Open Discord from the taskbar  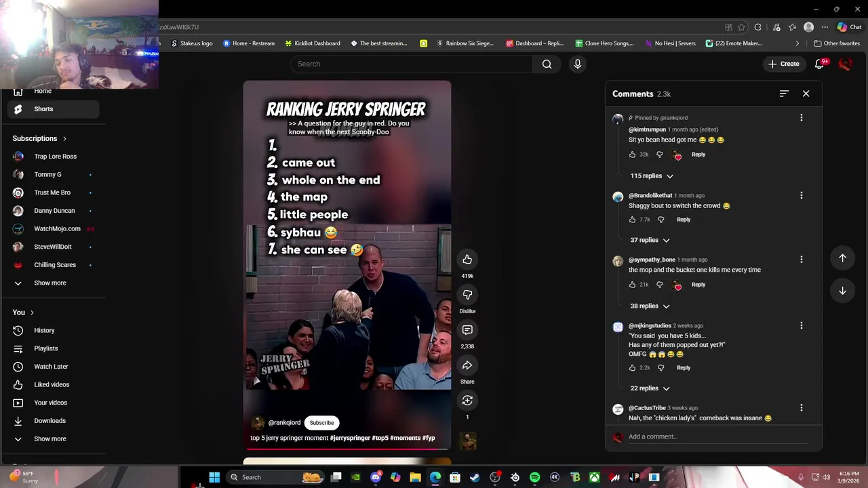tap(376, 477)
